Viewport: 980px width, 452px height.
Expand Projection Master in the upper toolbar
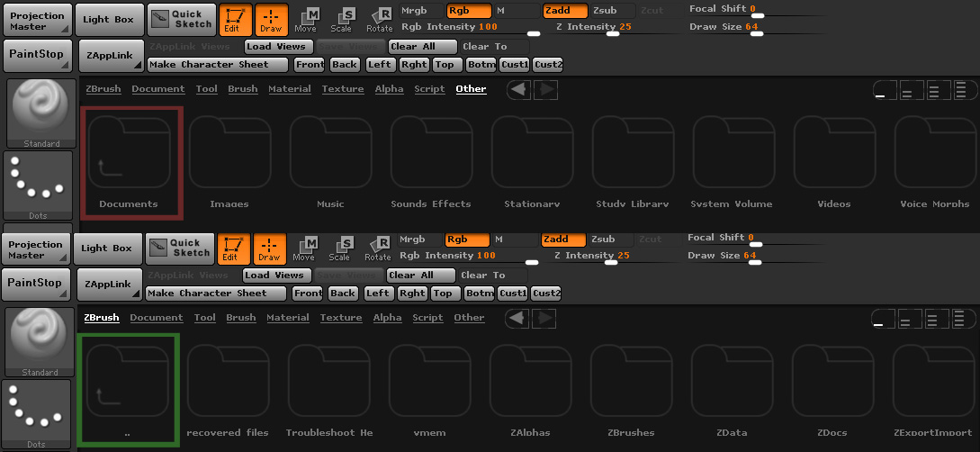37,21
